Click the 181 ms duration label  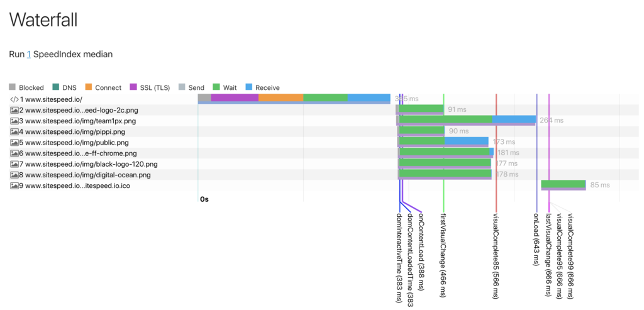pyautogui.click(x=508, y=153)
